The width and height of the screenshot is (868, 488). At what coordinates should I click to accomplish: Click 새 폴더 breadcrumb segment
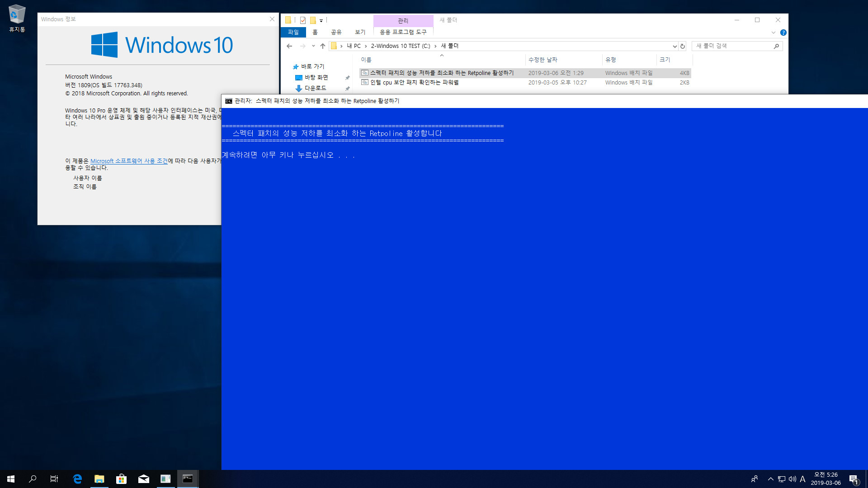click(x=450, y=46)
